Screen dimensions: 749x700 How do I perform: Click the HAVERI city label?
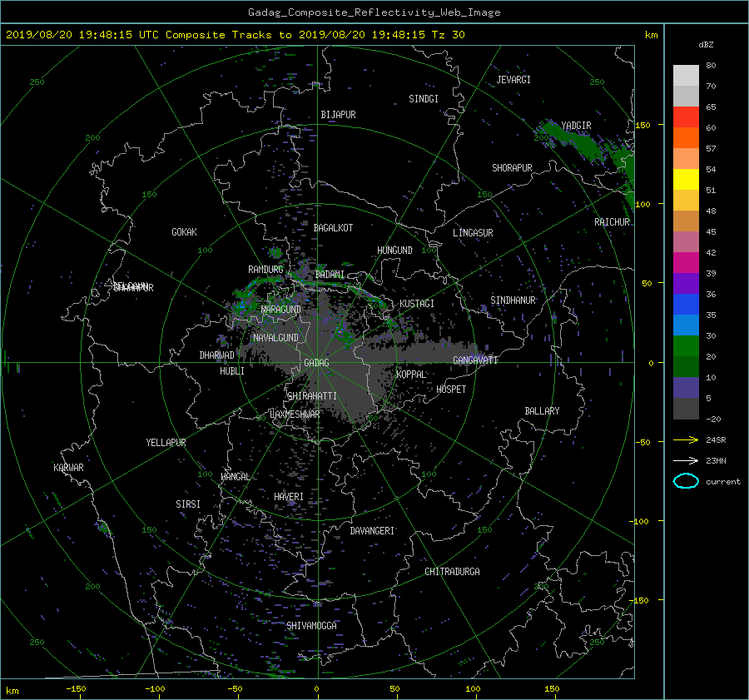pyautogui.click(x=289, y=497)
